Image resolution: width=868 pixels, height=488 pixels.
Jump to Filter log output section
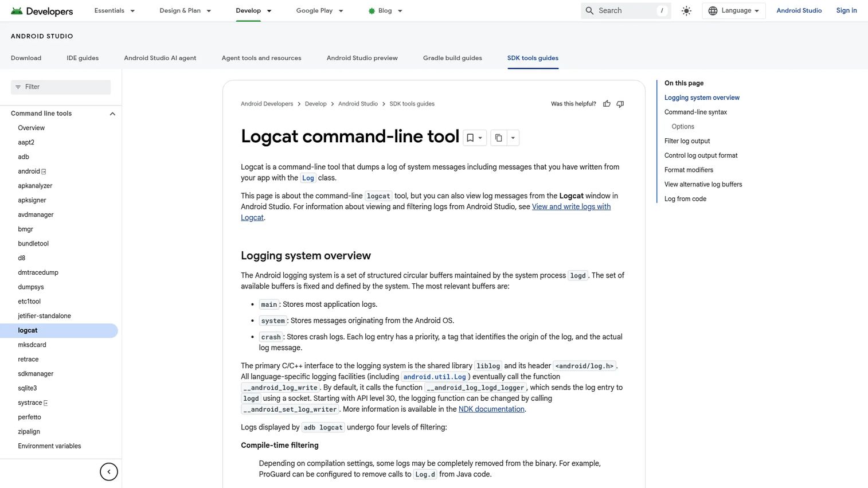click(687, 141)
